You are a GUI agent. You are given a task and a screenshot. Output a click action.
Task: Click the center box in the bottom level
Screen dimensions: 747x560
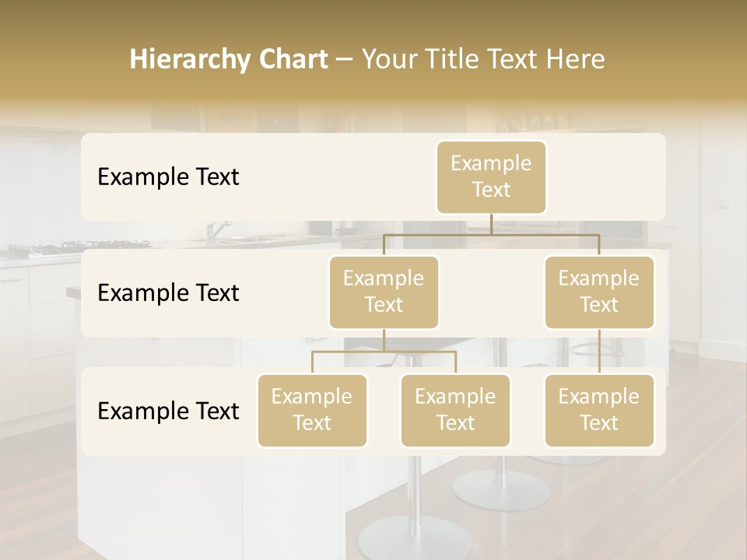[455, 410]
